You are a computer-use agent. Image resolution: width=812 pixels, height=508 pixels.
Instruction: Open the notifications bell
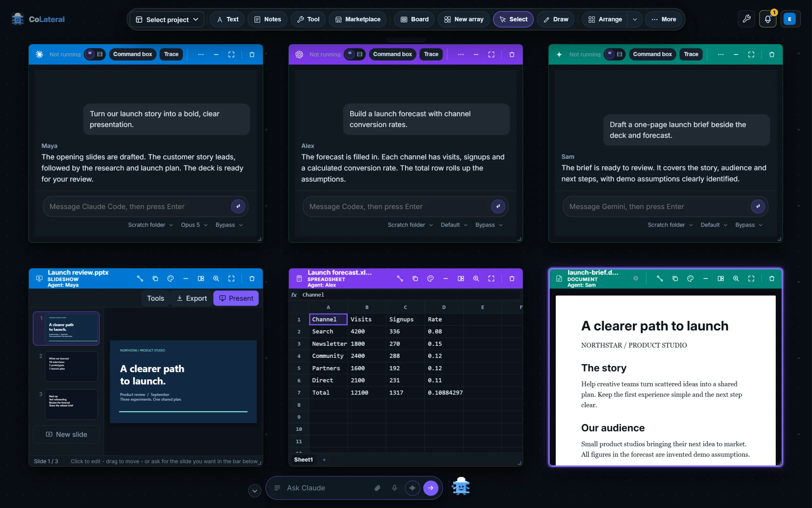[x=767, y=19]
